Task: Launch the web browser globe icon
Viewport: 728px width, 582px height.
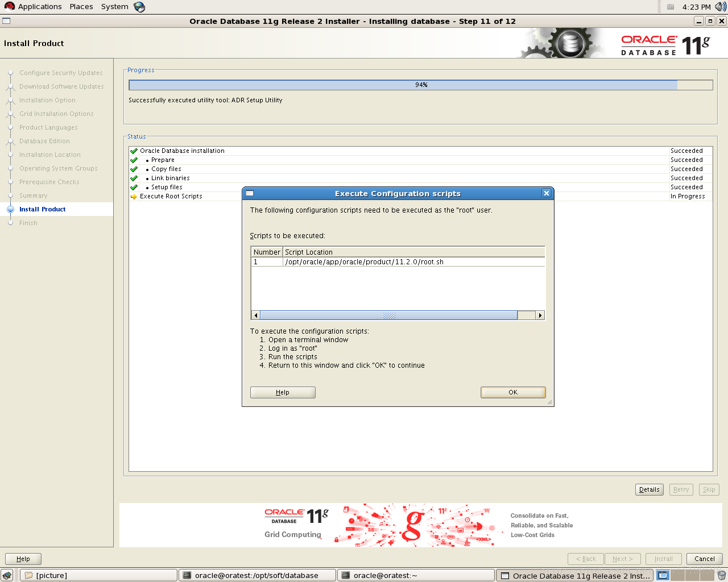Action: point(139,7)
